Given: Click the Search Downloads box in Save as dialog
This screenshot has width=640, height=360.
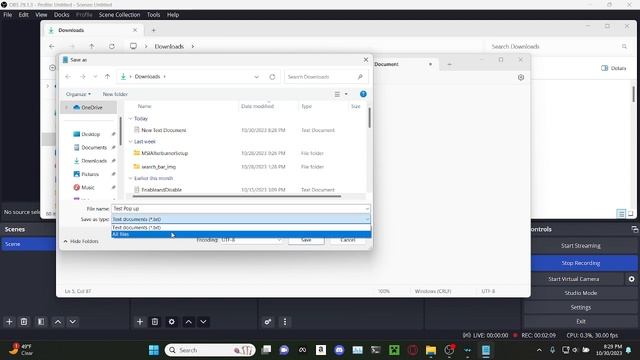Looking at the screenshot, I should click(325, 77).
